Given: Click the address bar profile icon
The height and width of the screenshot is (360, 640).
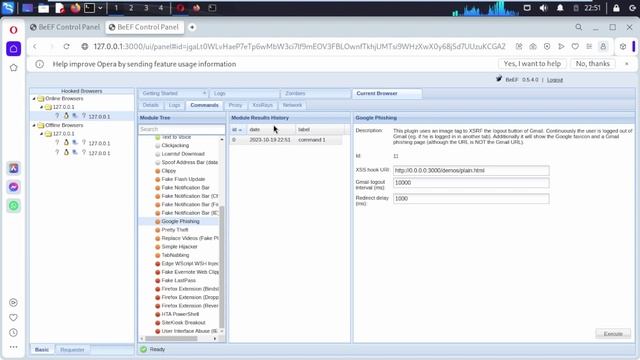Looking at the screenshot, I should pyautogui.click(x=603, y=47).
